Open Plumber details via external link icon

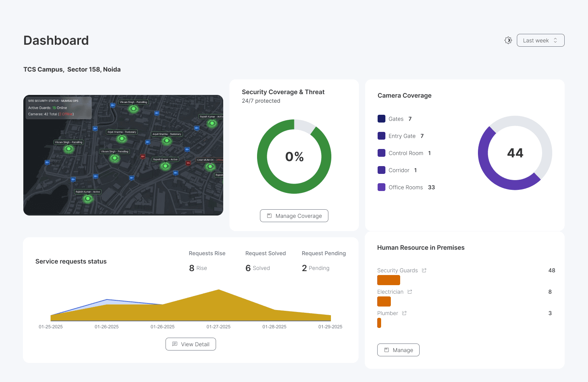pos(404,313)
